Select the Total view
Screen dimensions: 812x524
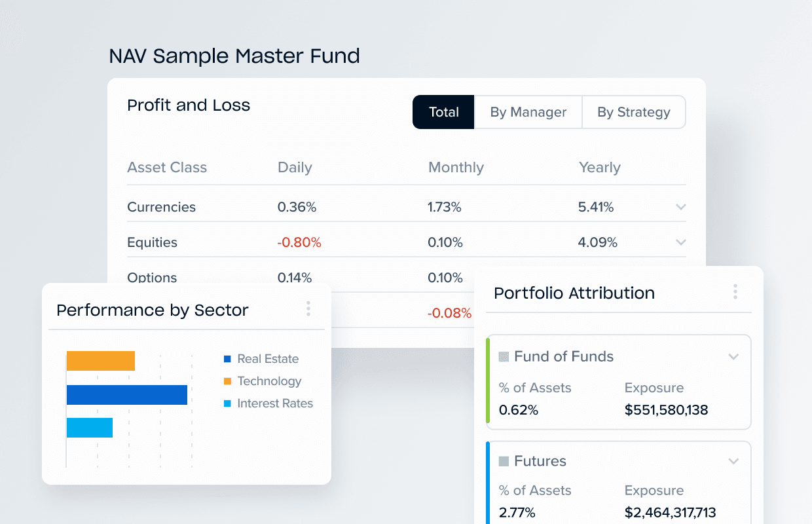tap(443, 112)
